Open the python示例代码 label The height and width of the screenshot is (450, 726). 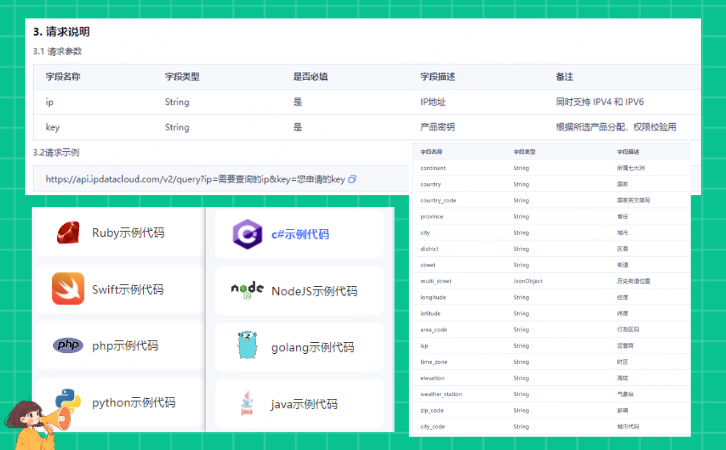[134, 403]
